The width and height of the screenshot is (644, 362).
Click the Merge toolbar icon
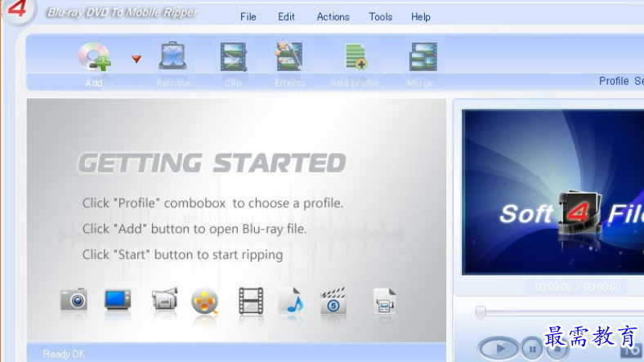click(423, 56)
